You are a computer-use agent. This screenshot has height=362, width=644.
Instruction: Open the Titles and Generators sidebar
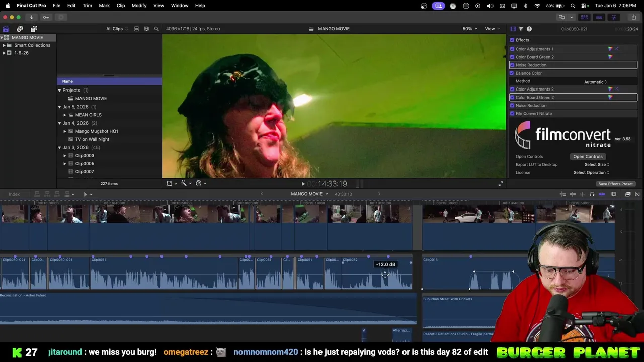pos(34,29)
